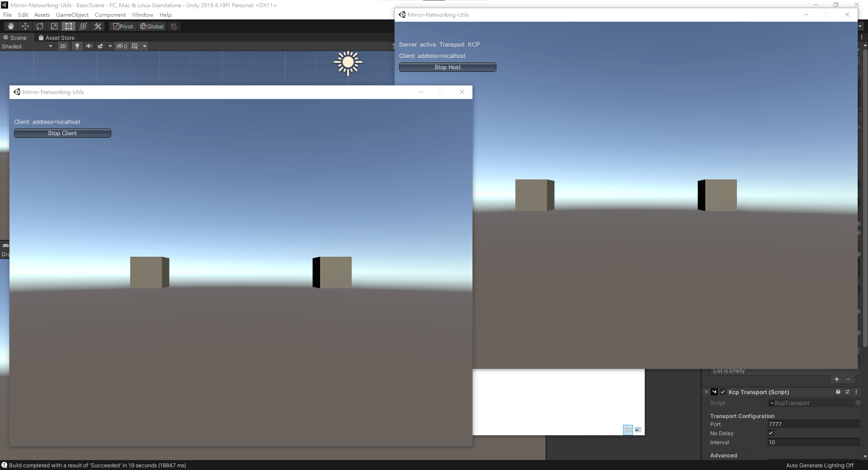Click the Unity editor title bar icon
Screen dimensions: 868x470
pos(5,5)
